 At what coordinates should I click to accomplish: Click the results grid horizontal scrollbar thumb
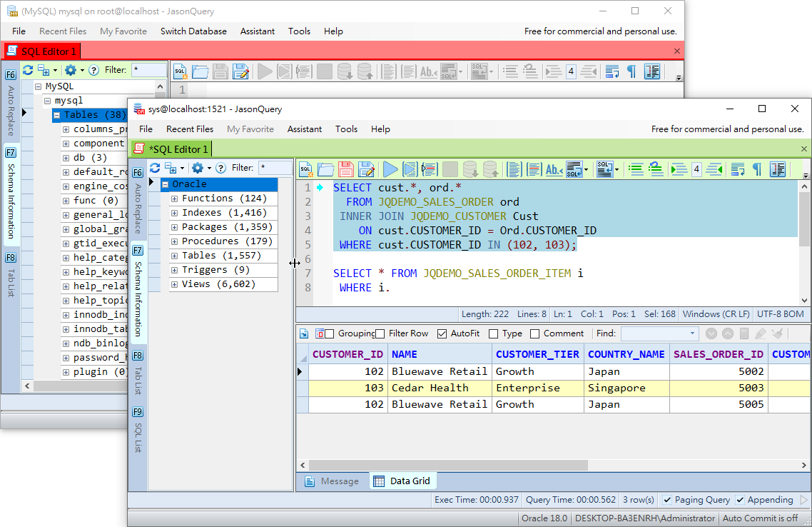tap(448, 466)
